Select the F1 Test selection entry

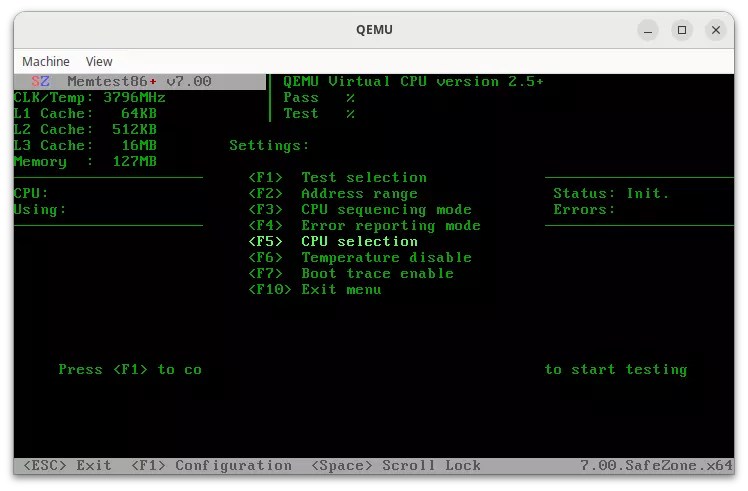click(338, 177)
